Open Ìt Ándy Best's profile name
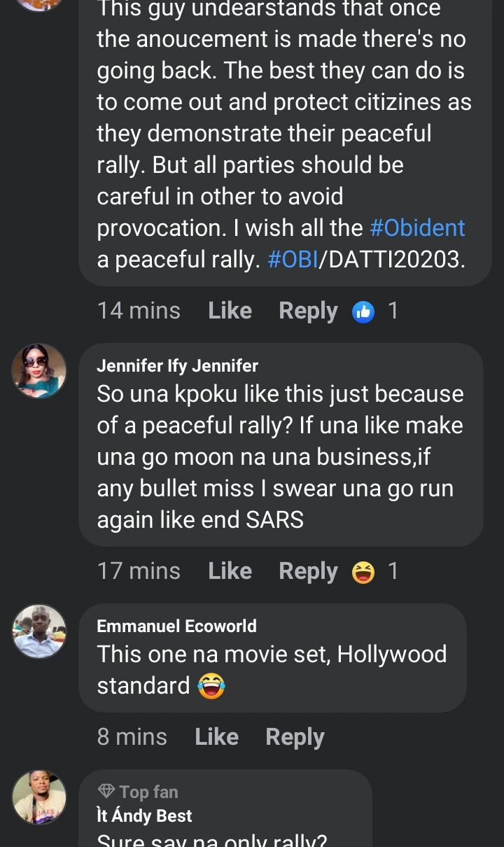This screenshot has height=847, width=504. 144,815
